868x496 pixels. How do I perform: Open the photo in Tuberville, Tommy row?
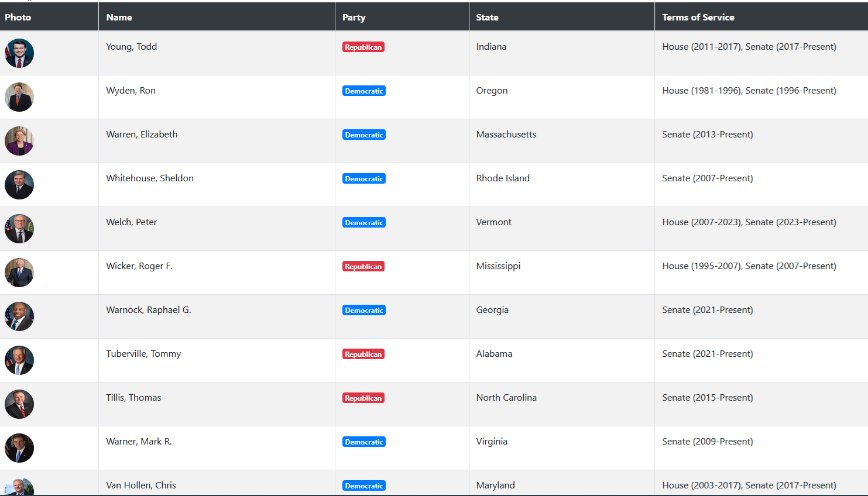point(19,360)
